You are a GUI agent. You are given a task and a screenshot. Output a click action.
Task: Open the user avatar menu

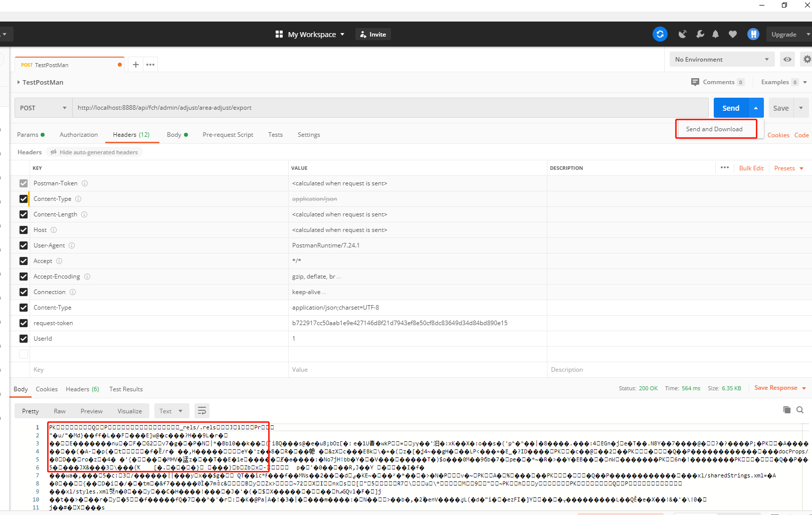click(753, 34)
